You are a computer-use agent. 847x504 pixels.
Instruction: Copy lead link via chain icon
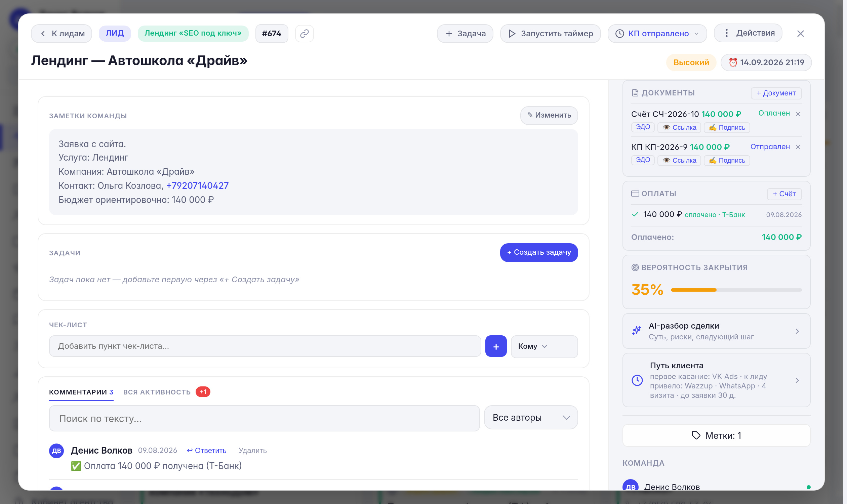(304, 33)
